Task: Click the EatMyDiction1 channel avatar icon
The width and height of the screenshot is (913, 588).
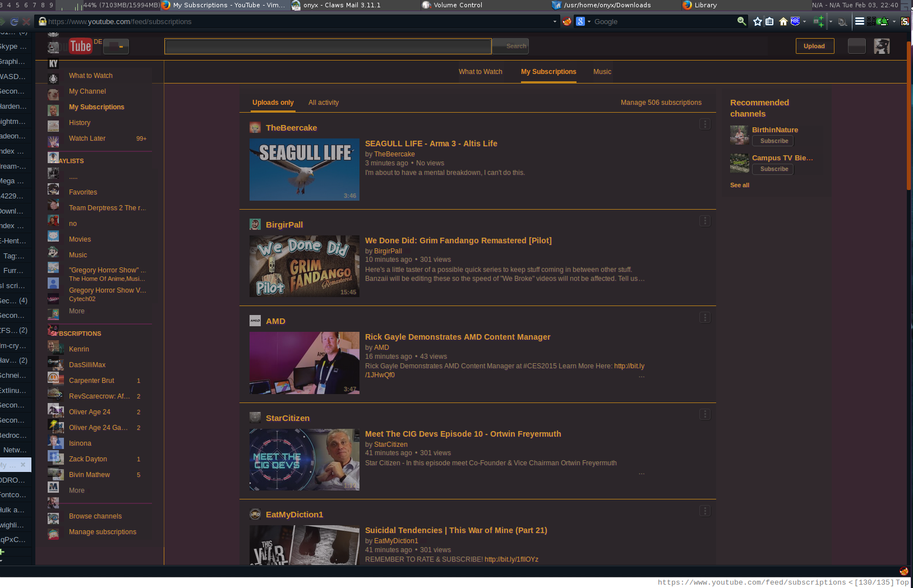Action: click(255, 515)
